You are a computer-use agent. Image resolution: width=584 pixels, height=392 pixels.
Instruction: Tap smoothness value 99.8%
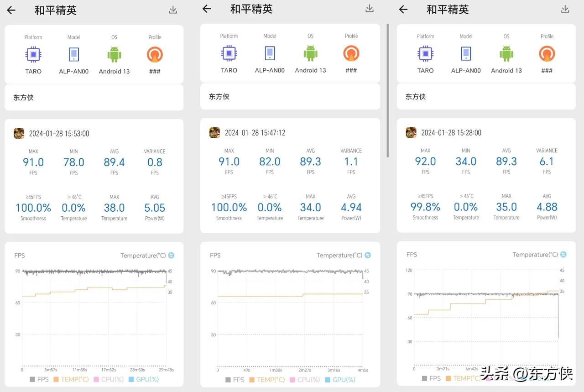426,207
